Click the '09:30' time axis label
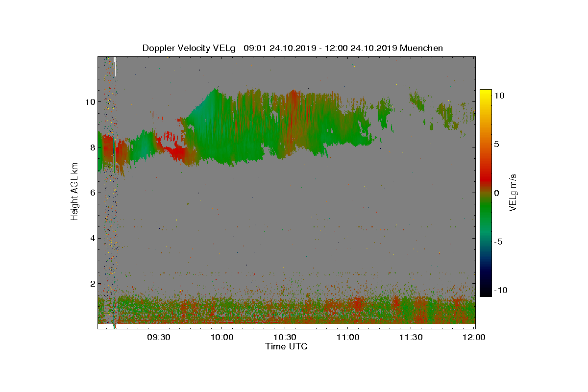The image size is (588, 392). (x=158, y=337)
